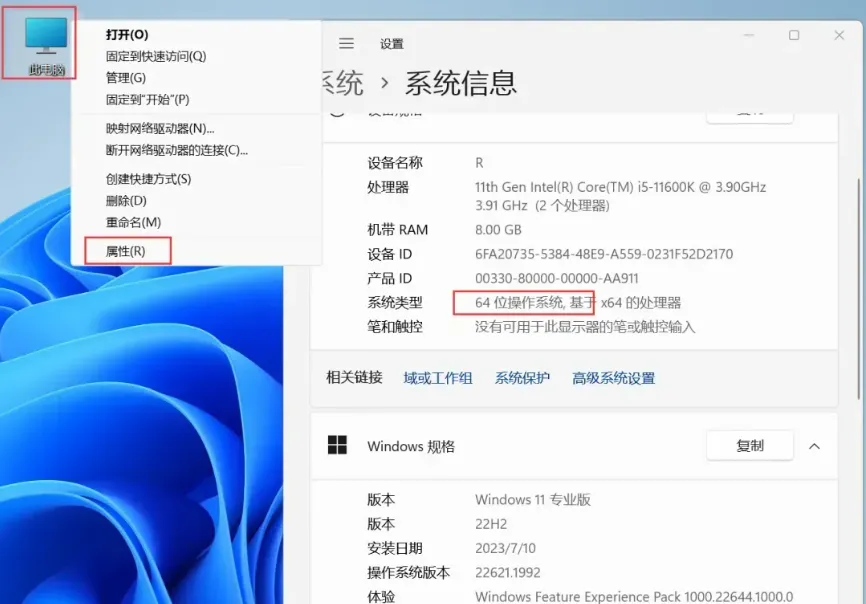Select the 没有可用于此显示器的笔或触控输入 text
Screen dimensions: 866x604
point(585,327)
